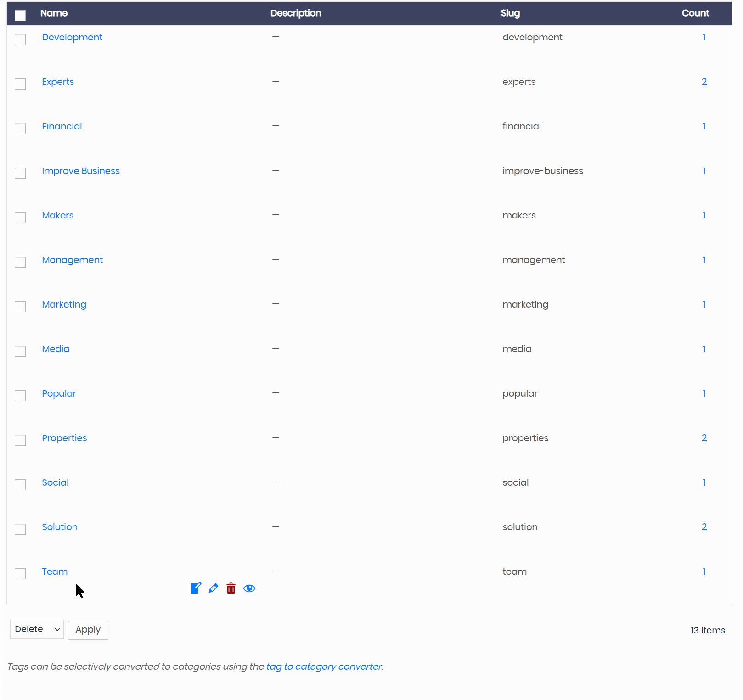This screenshot has width=743, height=700.
Task: Sort table by Count column header
Action: tap(695, 13)
